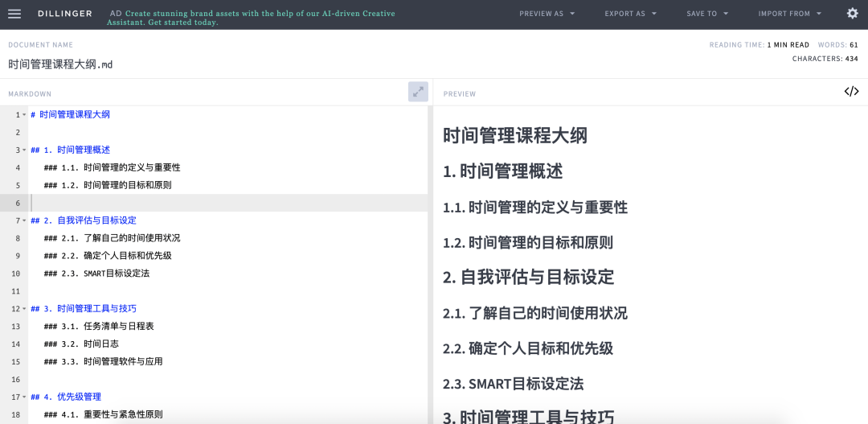The image size is (868, 424).
Task: Click preview heading '2. 自我评估与目标设定'
Action: (529, 277)
